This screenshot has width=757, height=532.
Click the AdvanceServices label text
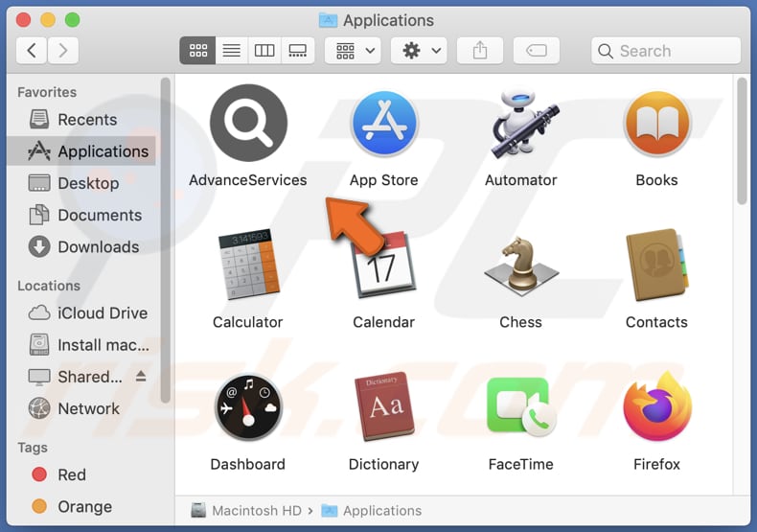coord(248,180)
